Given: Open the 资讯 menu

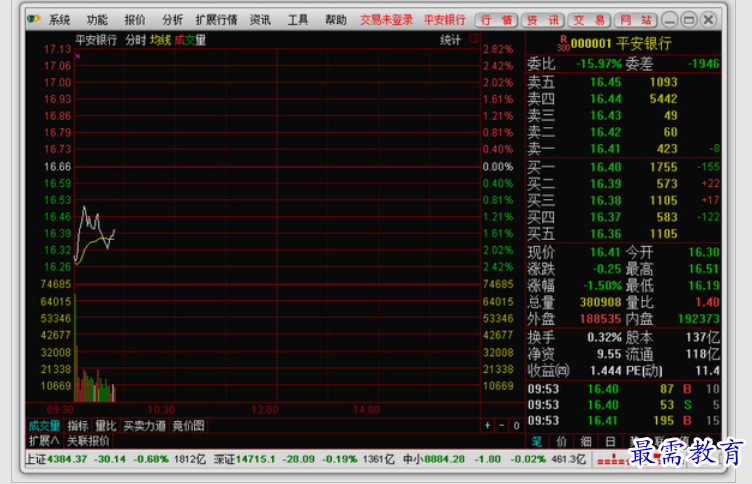Looking at the screenshot, I should (x=260, y=20).
